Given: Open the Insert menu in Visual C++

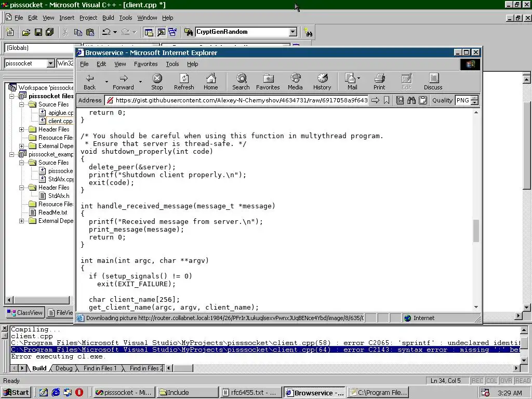Looking at the screenshot, I should pos(66,18).
